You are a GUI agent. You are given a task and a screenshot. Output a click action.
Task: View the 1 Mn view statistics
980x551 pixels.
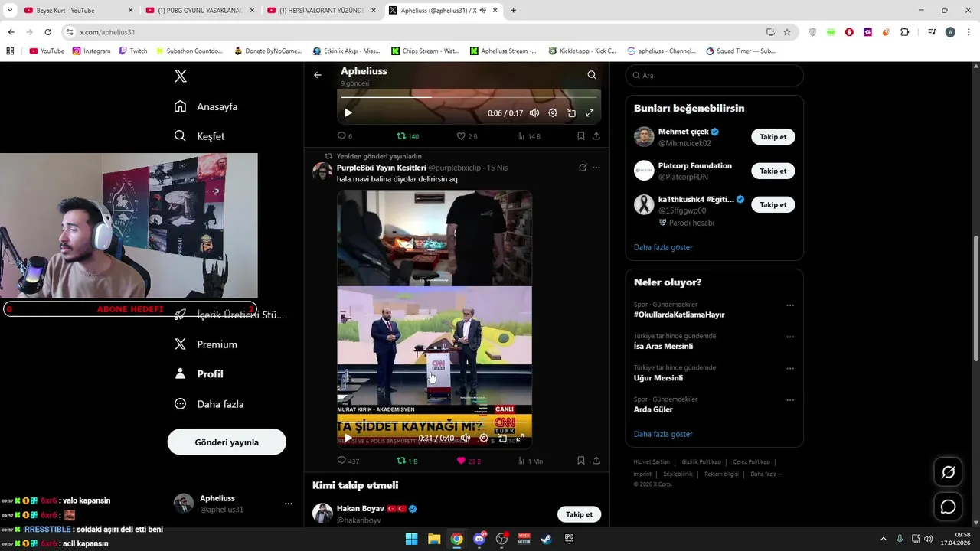[530, 461]
